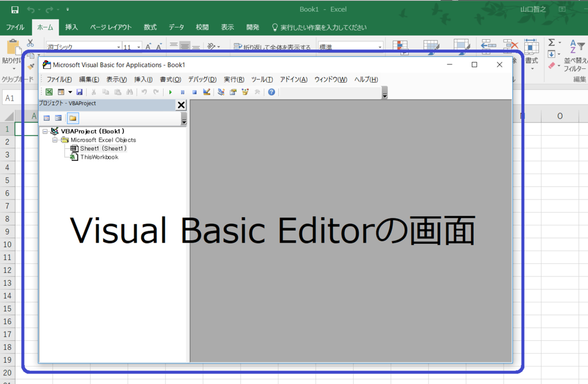Save Book1 using the VBE toolbar floppy icon
588x384 pixels.
point(79,92)
